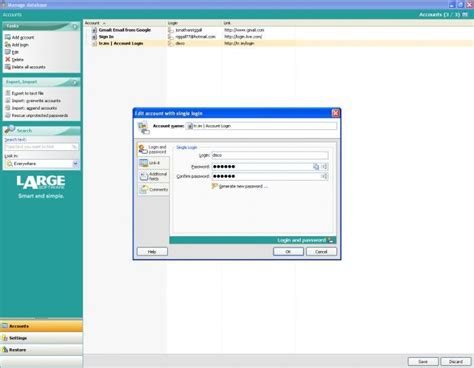Switch to the Comments tab in dialog
This screenshot has width=474, height=368.
click(x=154, y=189)
